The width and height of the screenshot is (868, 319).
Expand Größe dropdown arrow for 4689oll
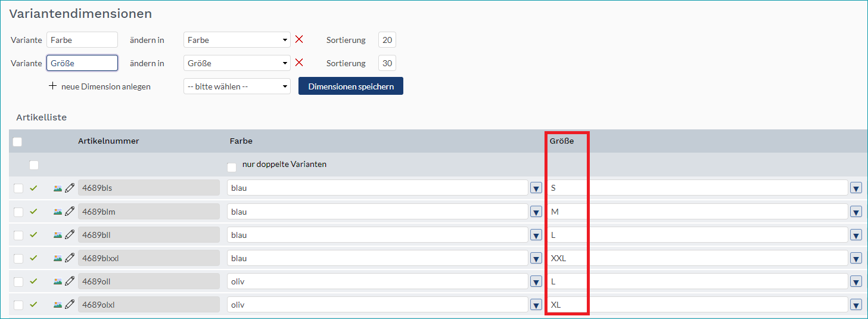click(x=856, y=281)
